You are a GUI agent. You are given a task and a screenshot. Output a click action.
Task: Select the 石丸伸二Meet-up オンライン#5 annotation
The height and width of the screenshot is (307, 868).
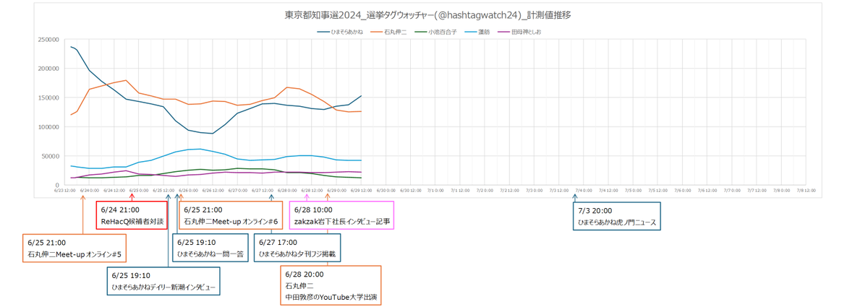click(x=75, y=248)
